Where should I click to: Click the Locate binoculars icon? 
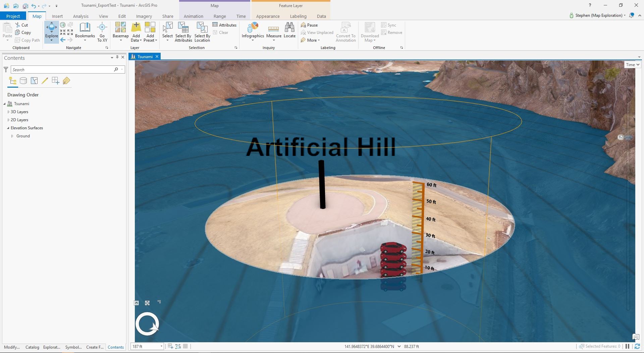[289, 30]
